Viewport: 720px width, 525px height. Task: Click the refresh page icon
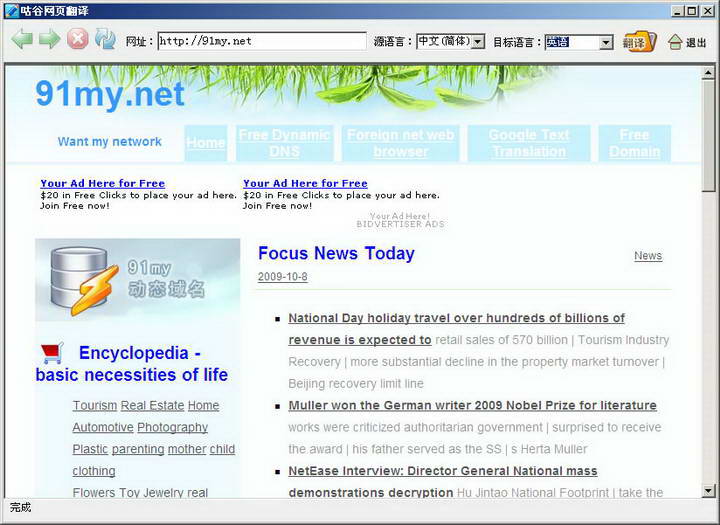tap(105, 41)
